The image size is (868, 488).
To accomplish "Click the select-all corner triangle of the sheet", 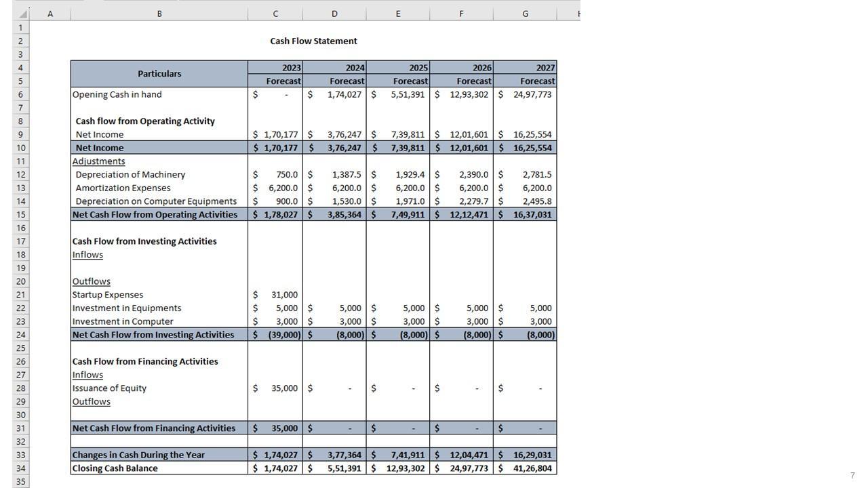I will pos(21,14).
